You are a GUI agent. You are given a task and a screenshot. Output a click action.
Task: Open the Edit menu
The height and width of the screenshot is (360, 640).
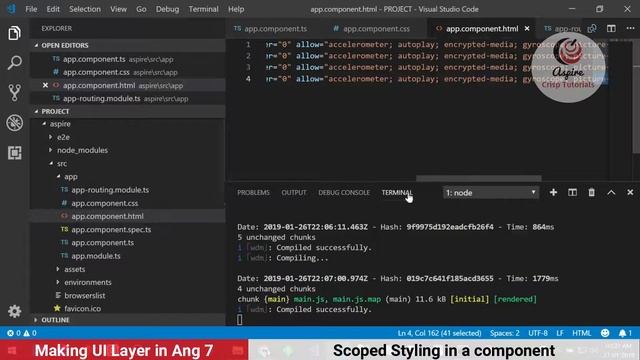[53, 9]
